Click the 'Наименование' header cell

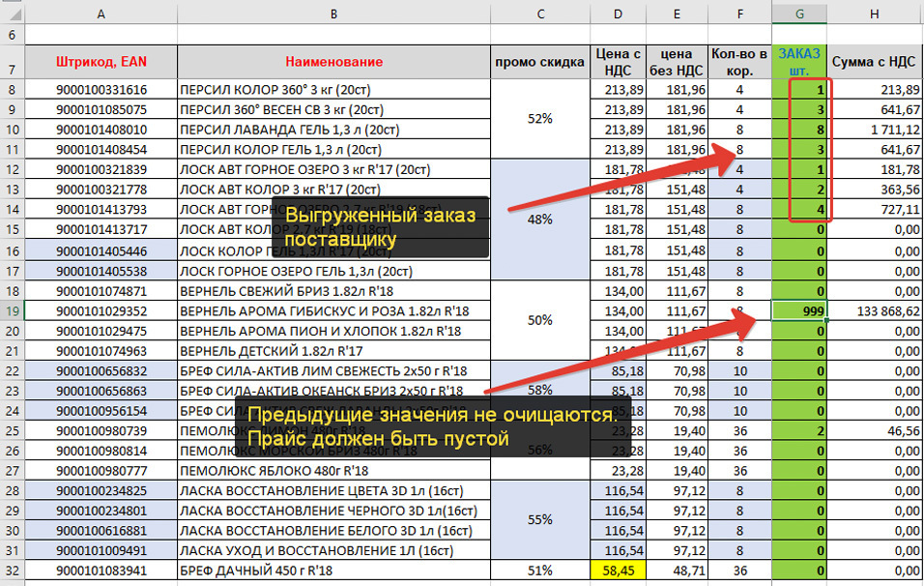click(x=333, y=62)
